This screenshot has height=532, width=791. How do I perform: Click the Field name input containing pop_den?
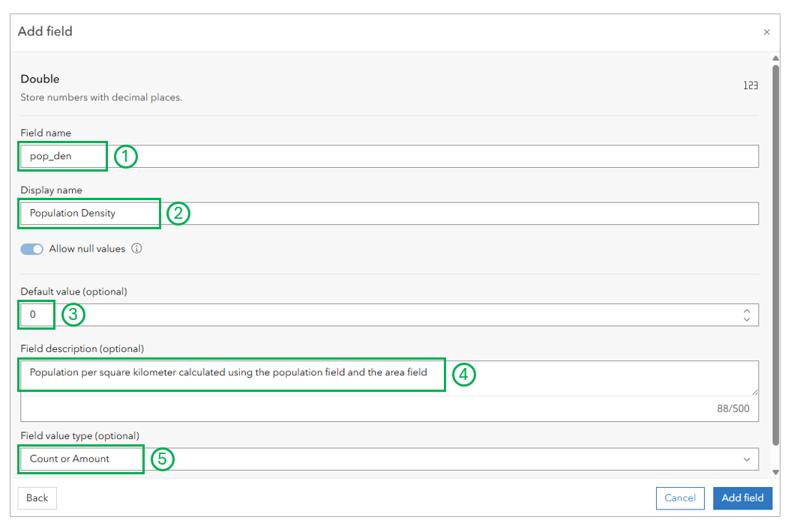pyautogui.click(x=389, y=157)
